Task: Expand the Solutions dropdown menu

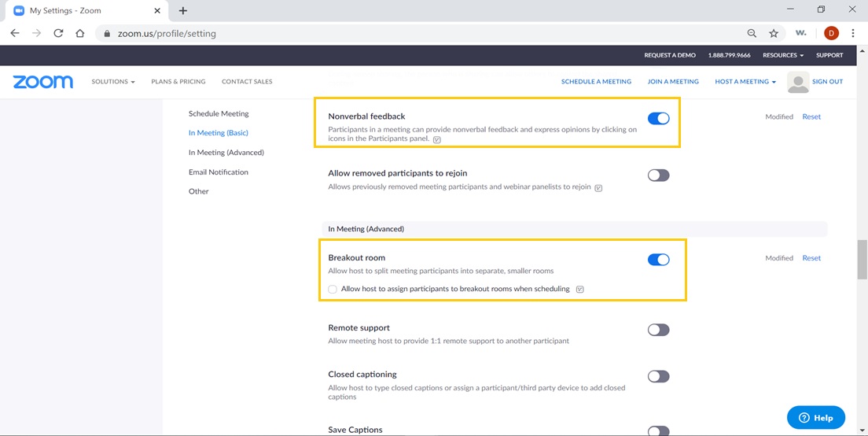Action: (113, 82)
